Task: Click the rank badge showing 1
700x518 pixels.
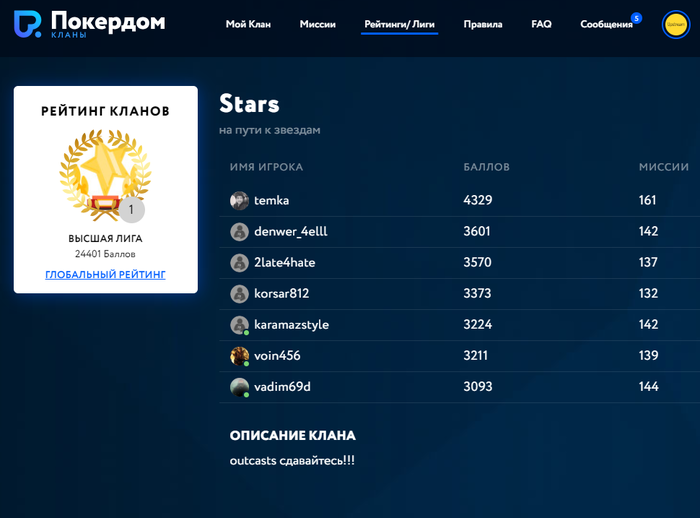Action: tap(131, 209)
